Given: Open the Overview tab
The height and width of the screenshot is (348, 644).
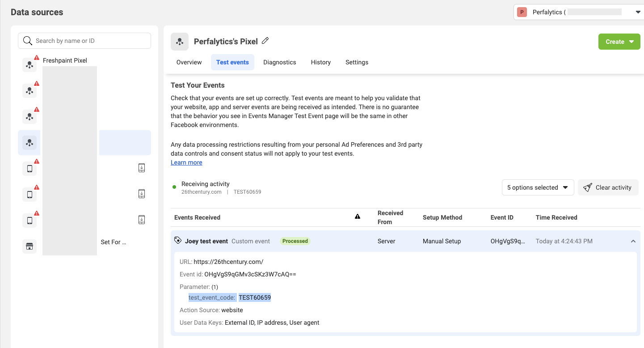Looking at the screenshot, I should coord(189,62).
